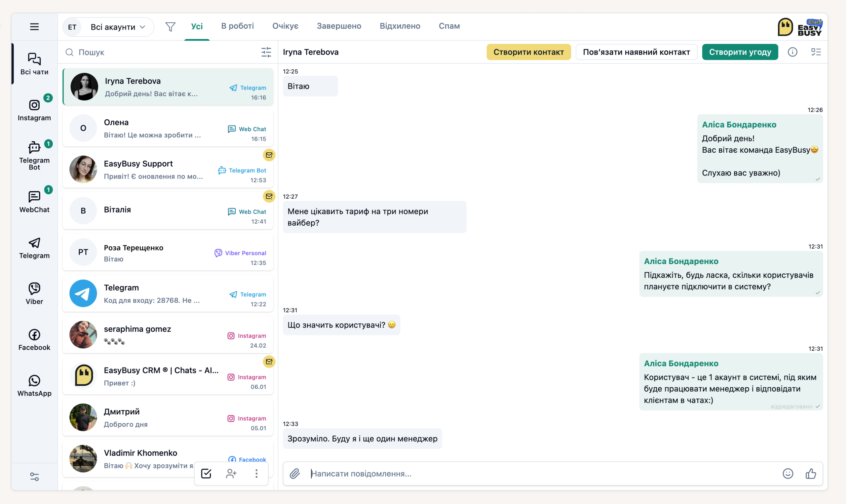Screen dimensions: 846x504
Task: Click the EasyBusy logo
Action: [800, 27]
